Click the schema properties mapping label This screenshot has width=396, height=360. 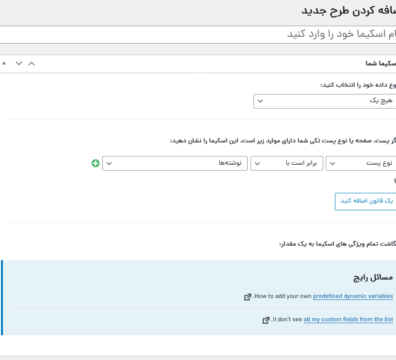coord(337,244)
